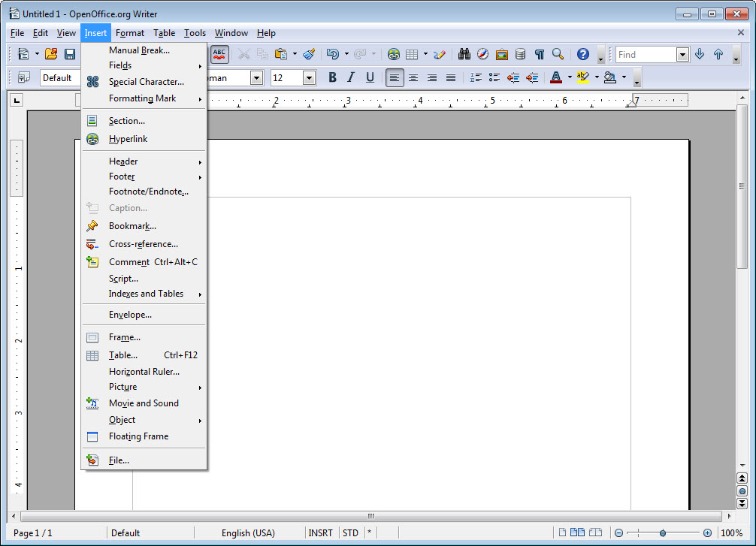
Task: Select Justified alignment
Action: [451, 77]
